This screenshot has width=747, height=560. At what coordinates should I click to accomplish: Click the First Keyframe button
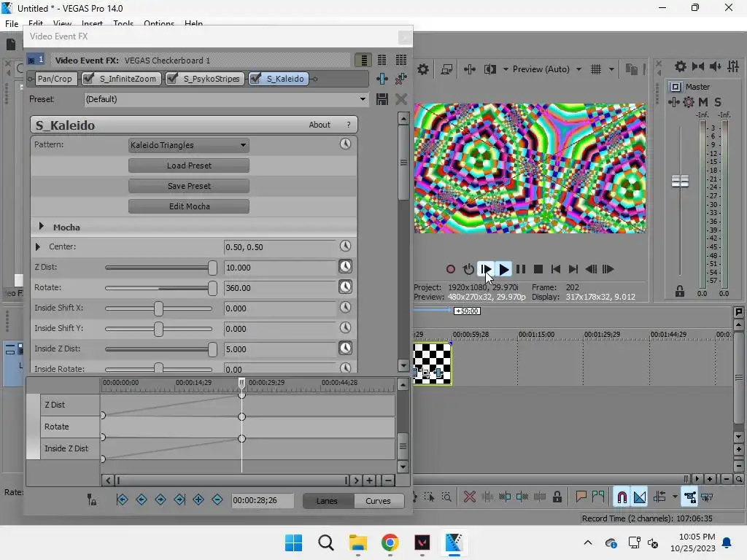pyautogui.click(x=123, y=499)
